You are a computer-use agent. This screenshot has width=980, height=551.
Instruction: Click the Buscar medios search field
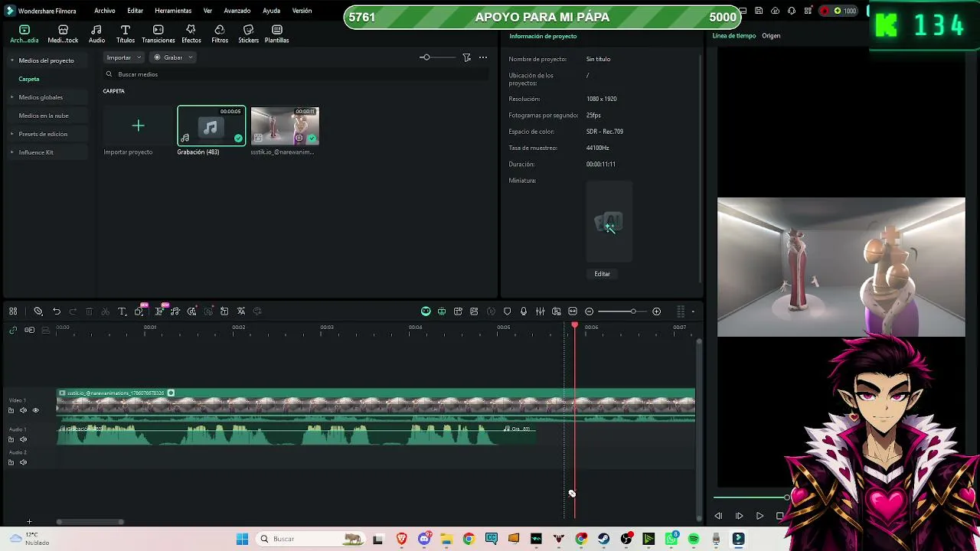coord(296,74)
